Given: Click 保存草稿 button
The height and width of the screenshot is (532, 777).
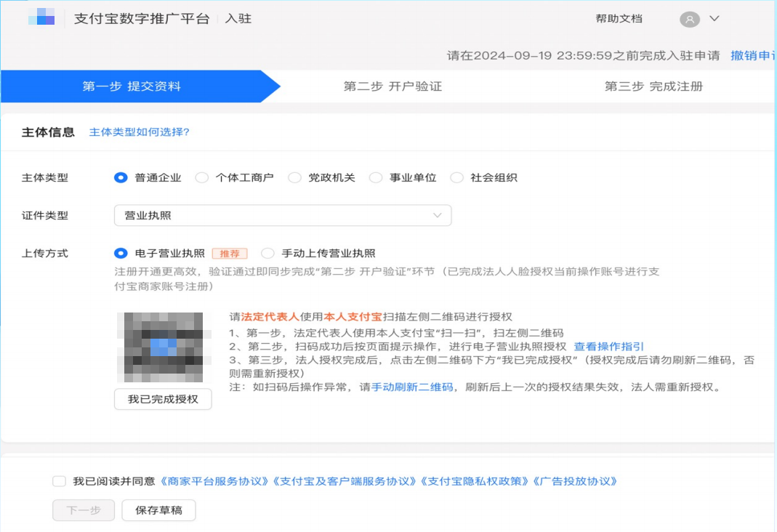Looking at the screenshot, I should (158, 510).
